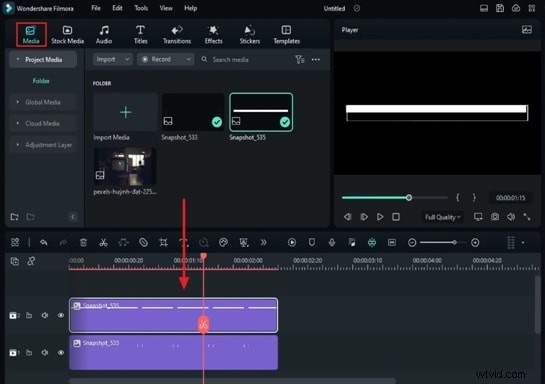Screen dimensions: 545x384
Task: Open the File menu
Action: pyautogui.click(x=96, y=8)
